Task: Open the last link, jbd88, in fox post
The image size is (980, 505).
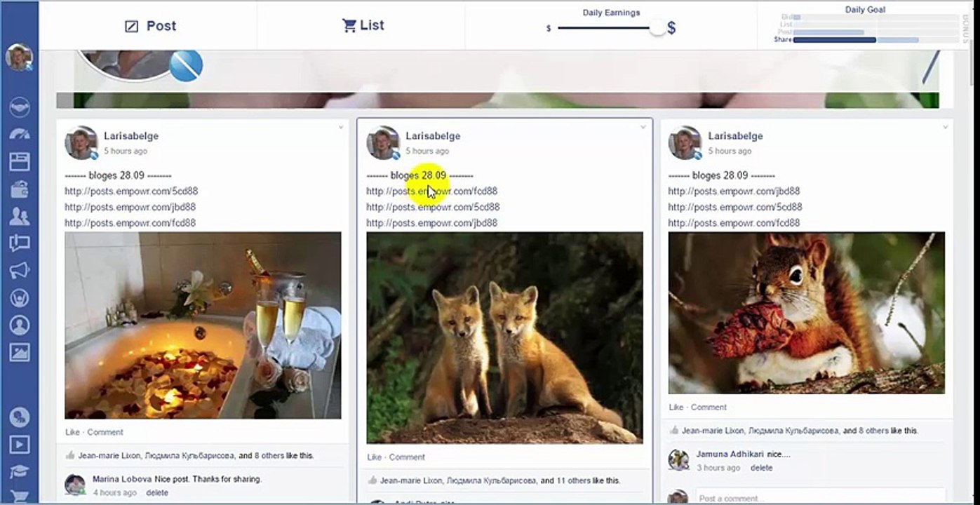Action: point(432,223)
